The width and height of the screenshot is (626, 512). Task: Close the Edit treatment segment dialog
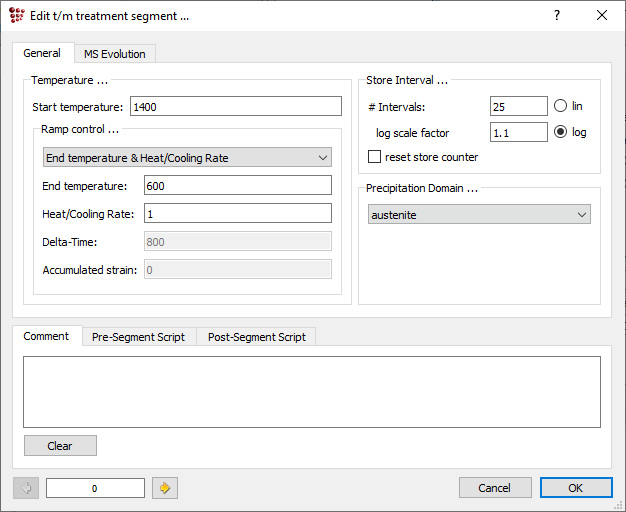coord(602,15)
